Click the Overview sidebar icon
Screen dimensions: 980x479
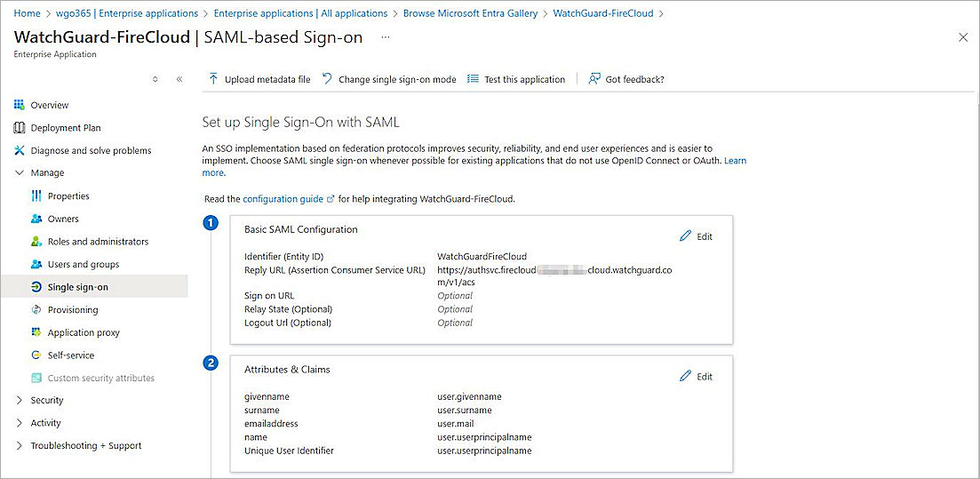19,105
